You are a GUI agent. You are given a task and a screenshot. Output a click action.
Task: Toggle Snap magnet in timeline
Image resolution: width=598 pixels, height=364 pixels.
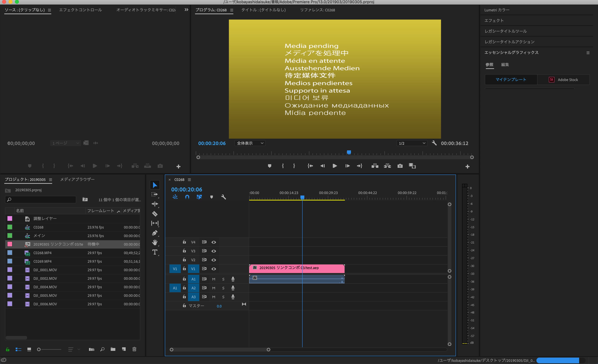187,197
